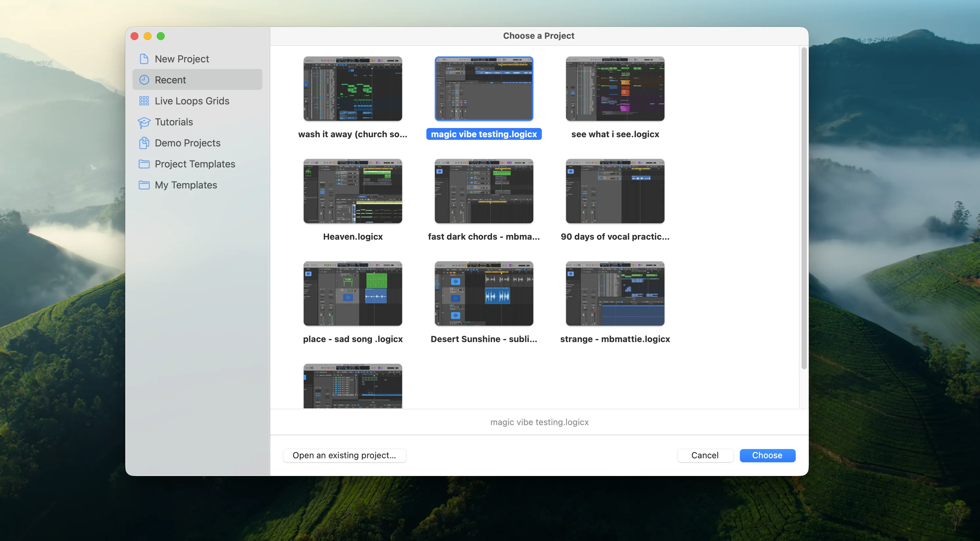Click the 'strange - mbmattie.logicx' label

615,339
